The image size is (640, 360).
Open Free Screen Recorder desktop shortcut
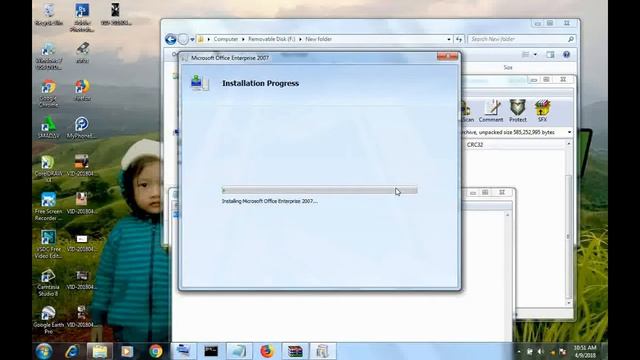(48, 206)
